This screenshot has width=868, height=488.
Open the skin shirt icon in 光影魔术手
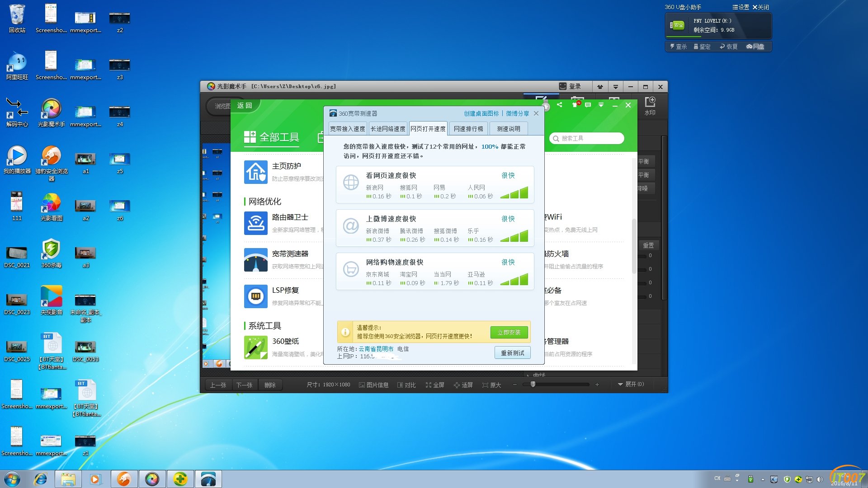pyautogui.click(x=600, y=87)
